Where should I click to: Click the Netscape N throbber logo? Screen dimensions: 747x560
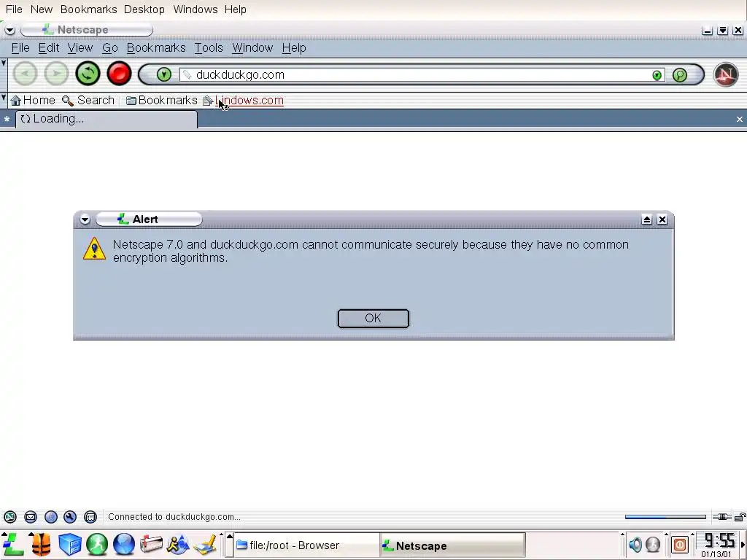pos(726,74)
